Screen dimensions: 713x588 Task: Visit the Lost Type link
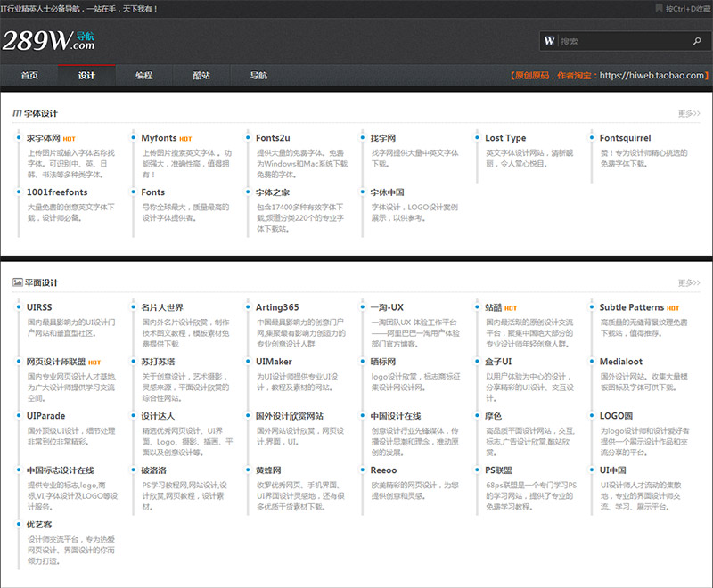point(505,138)
